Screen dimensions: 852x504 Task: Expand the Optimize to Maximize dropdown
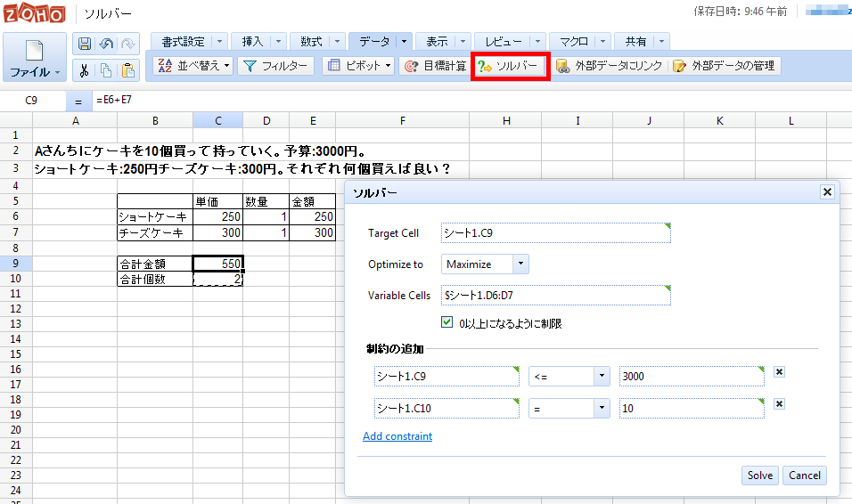pyautogui.click(x=520, y=264)
